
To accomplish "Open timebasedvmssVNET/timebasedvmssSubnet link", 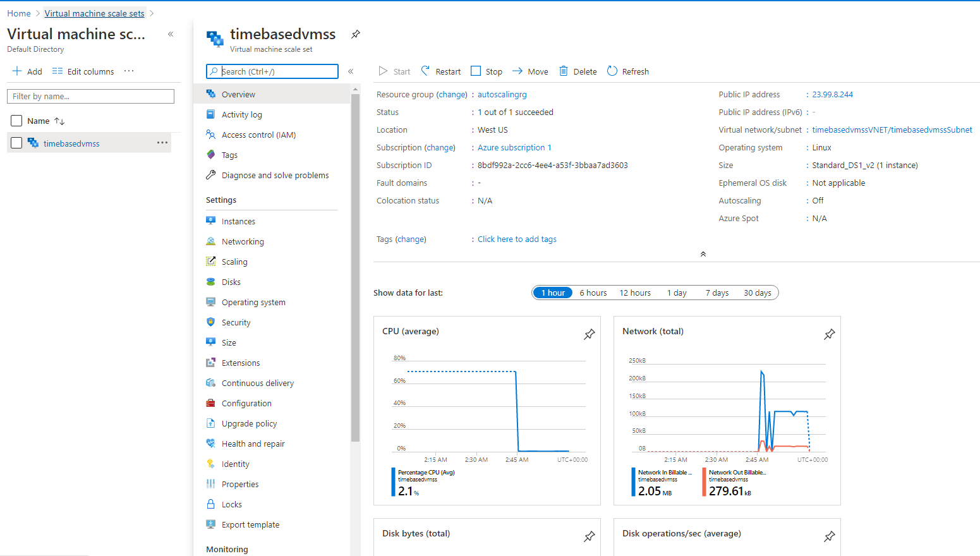I will 892,130.
